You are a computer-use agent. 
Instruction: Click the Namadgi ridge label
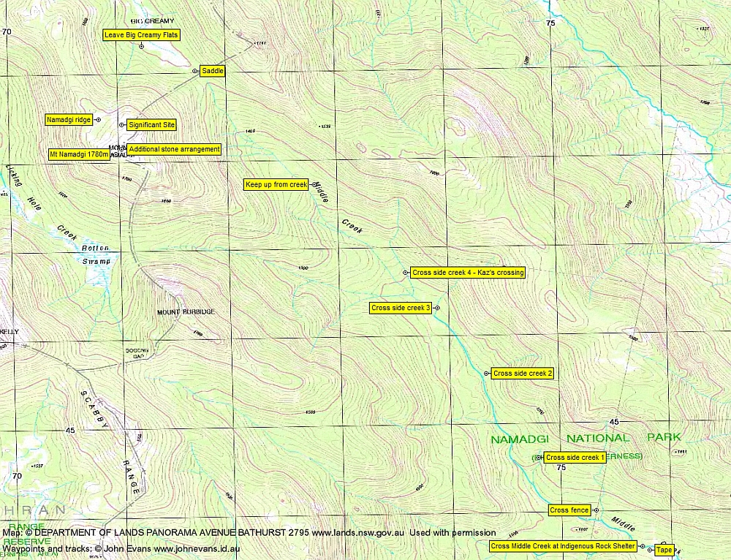coord(67,118)
